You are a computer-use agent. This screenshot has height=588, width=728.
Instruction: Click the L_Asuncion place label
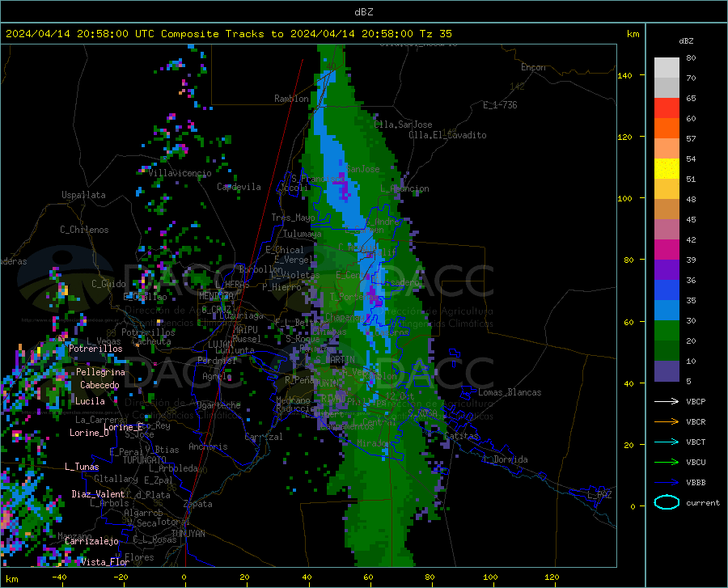[x=405, y=188]
